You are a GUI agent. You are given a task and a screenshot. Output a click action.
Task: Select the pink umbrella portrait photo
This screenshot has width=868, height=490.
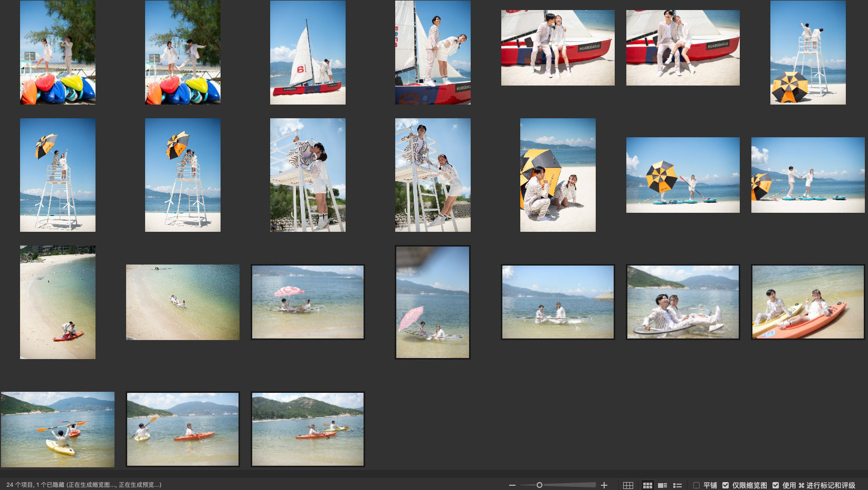click(x=433, y=302)
